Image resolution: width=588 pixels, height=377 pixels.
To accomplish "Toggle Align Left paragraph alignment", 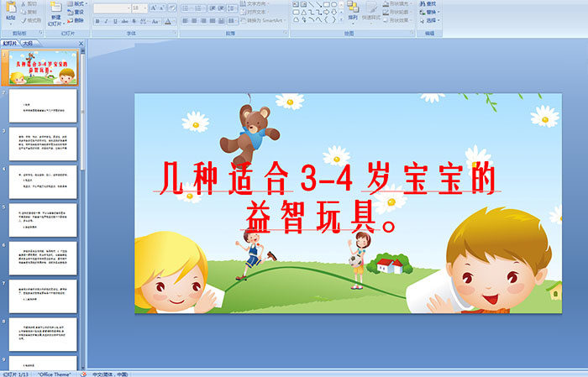I will pos(186,21).
